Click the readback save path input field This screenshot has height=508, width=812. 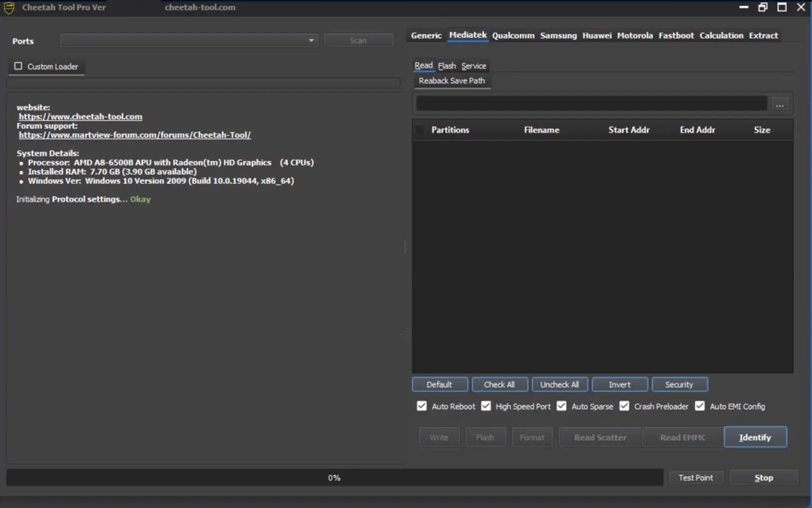point(591,103)
